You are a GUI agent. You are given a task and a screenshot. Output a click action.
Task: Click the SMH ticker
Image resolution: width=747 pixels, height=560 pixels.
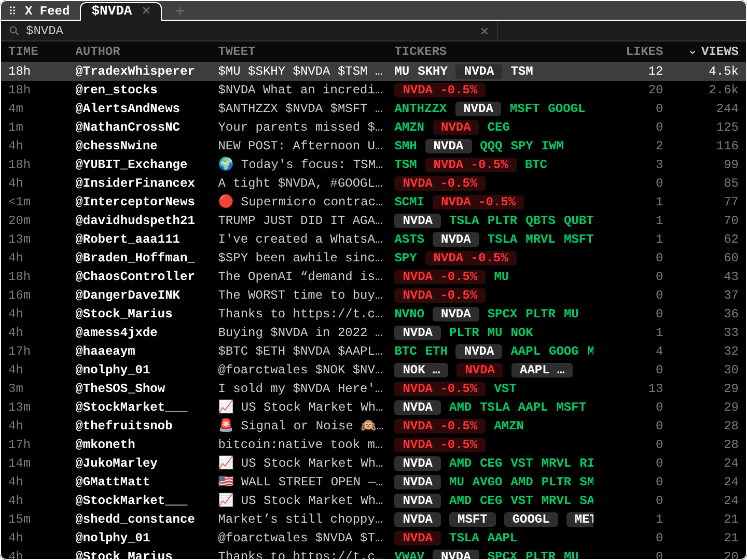tap(406, 146)
